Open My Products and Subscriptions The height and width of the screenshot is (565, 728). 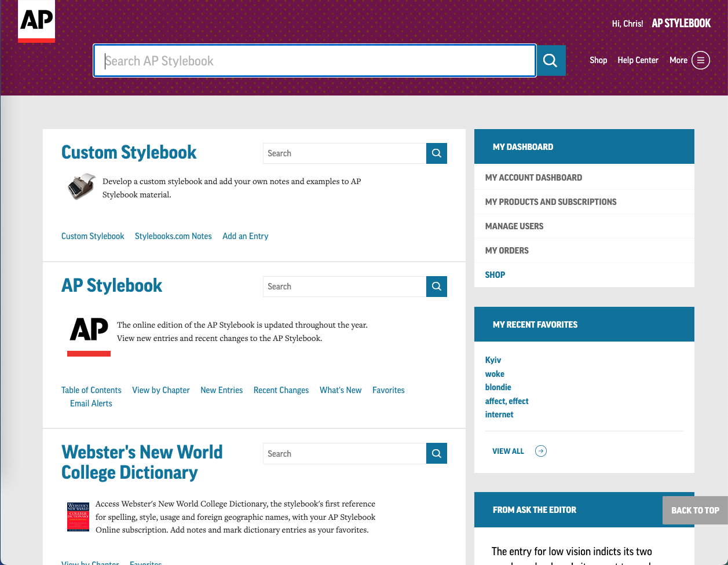pyautogui.click(x=551, y=201)
